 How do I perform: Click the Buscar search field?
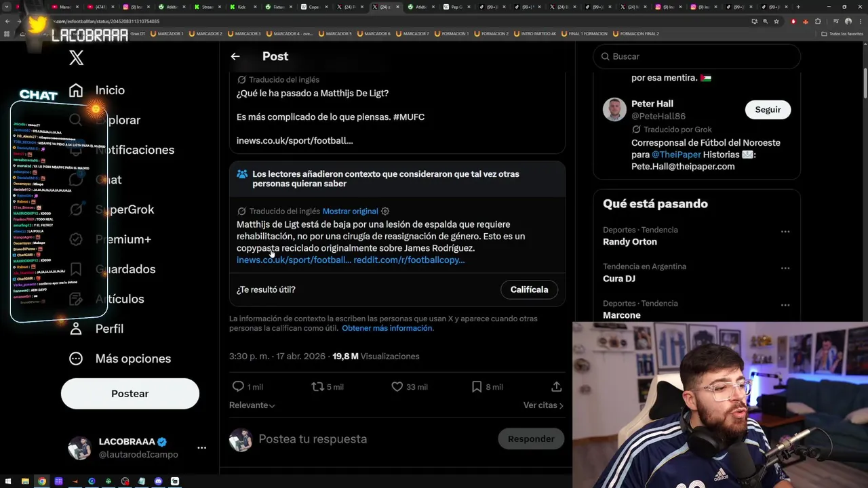tap(696, 56)
